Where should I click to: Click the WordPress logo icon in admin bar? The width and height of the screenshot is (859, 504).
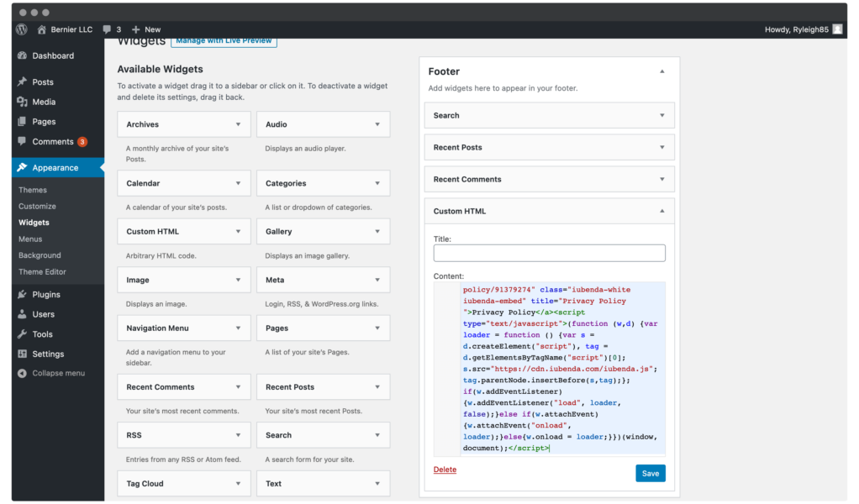22,29
